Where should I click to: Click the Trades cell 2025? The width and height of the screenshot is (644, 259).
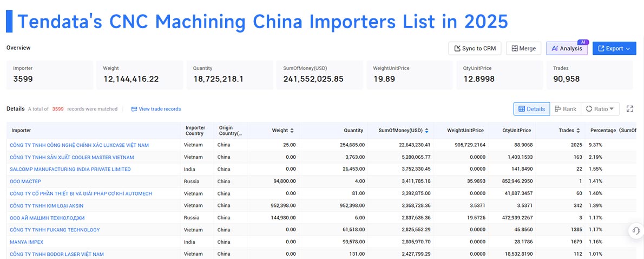coord(576,145)
